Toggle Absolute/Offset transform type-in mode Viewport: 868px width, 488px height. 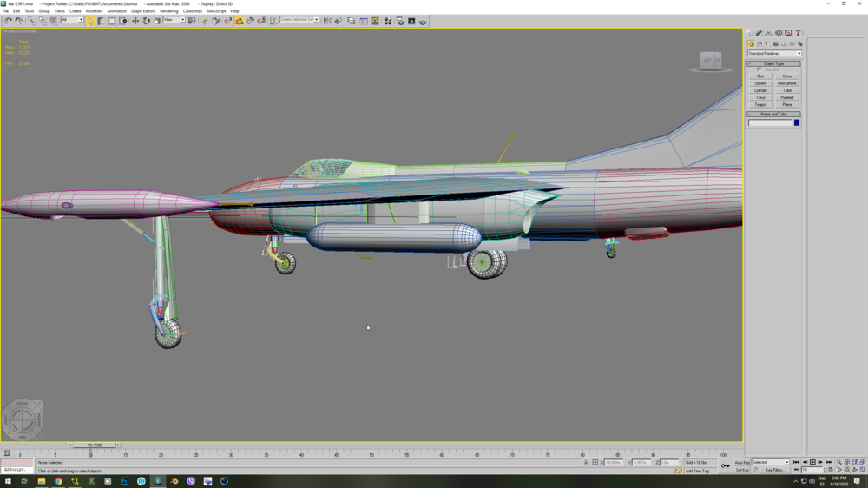(595, 462)
